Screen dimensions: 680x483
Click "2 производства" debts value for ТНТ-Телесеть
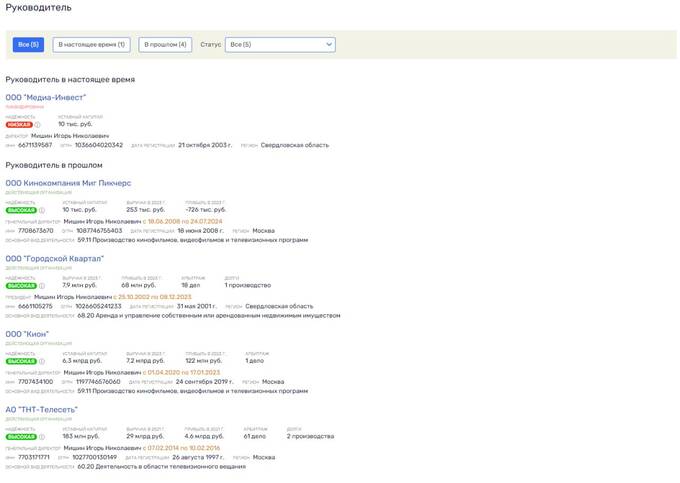[311, 437]
